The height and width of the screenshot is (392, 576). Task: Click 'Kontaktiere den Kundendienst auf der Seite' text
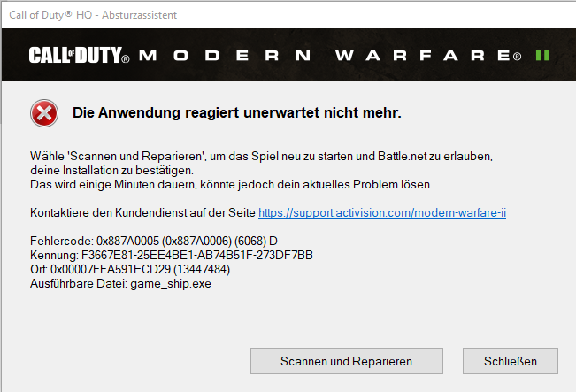pyautogui.click(x=142, y=212)
